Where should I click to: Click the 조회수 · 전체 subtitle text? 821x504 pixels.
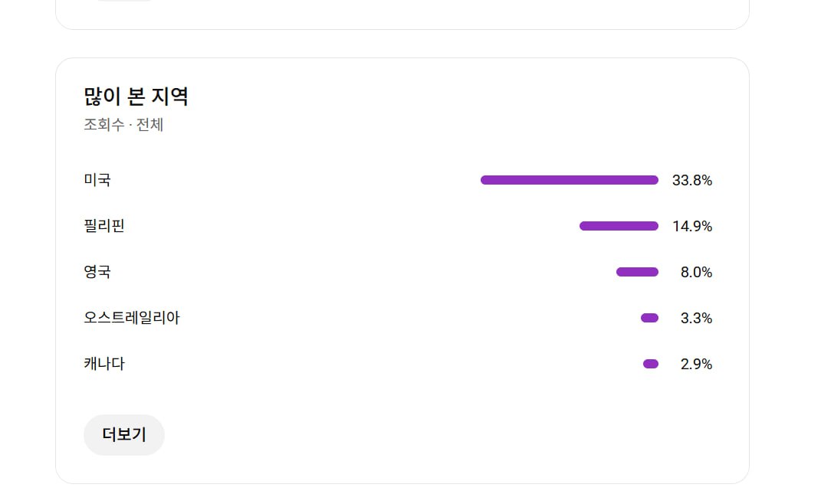(x=123, y=125)
